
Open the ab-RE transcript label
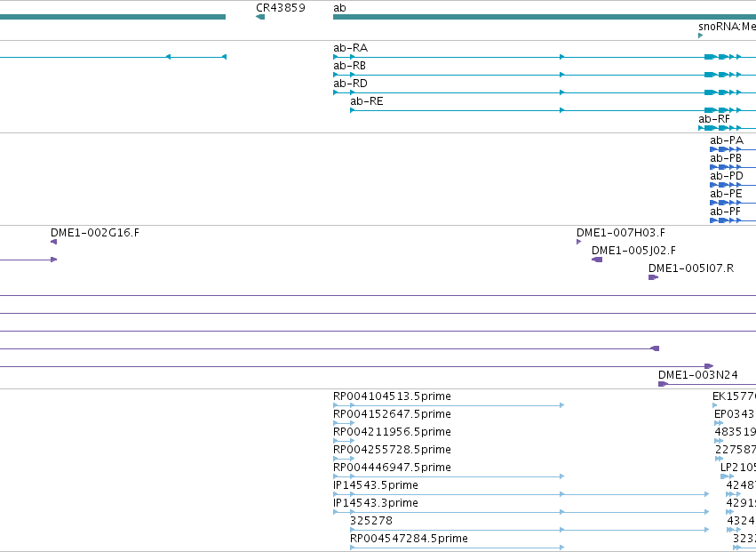pyautogui.click(x=367, y=101)
